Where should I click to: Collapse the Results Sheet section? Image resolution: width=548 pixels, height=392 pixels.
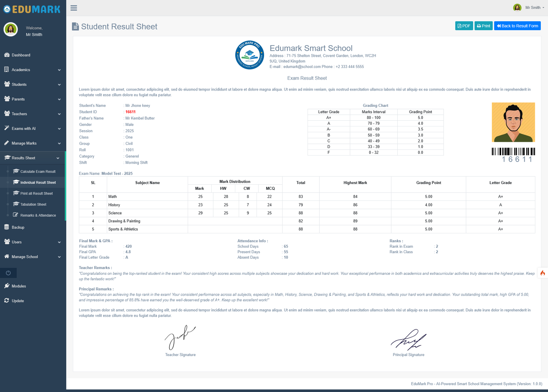33,158
